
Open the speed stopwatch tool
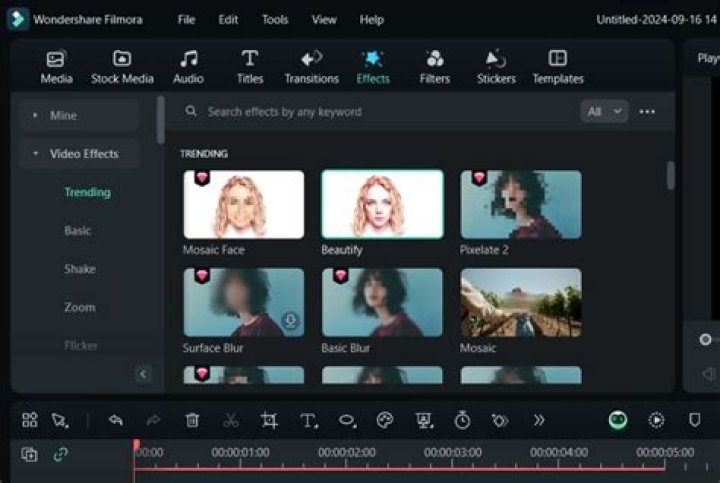pos(462,420)
